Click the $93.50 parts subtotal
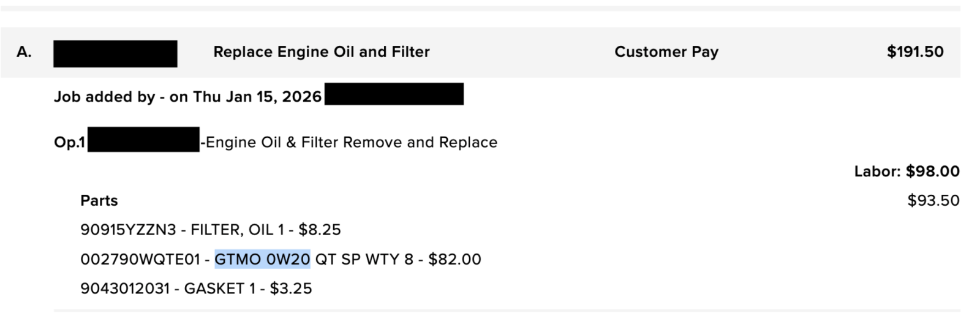 tap(933, 201)
